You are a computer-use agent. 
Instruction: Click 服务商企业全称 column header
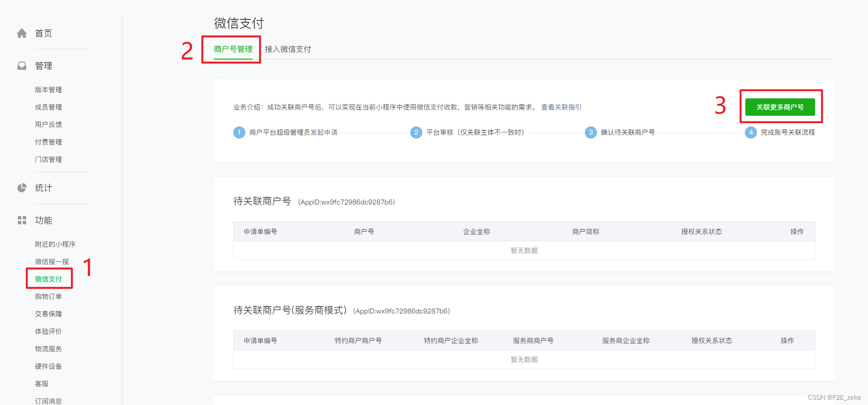pyautogui.click(x=626, y=341)
